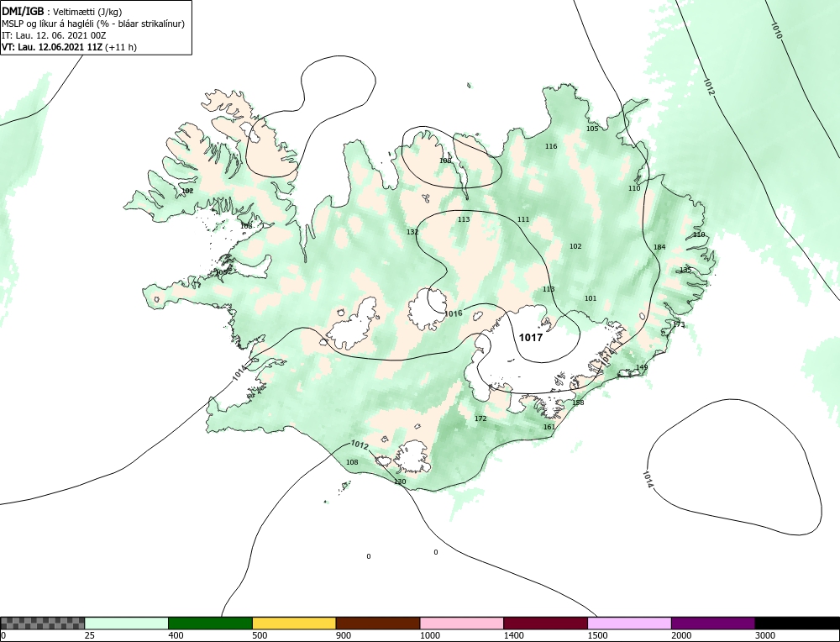Image resolution: width=840 pixels, height=642 pixels.
Task: Click the black legend swatch above 3000
Action: pos(797,623)
